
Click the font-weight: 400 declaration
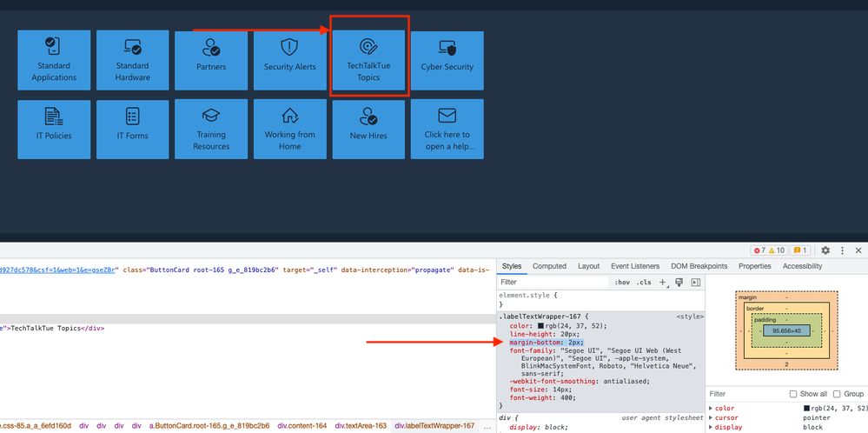click(x=543, y=397)
